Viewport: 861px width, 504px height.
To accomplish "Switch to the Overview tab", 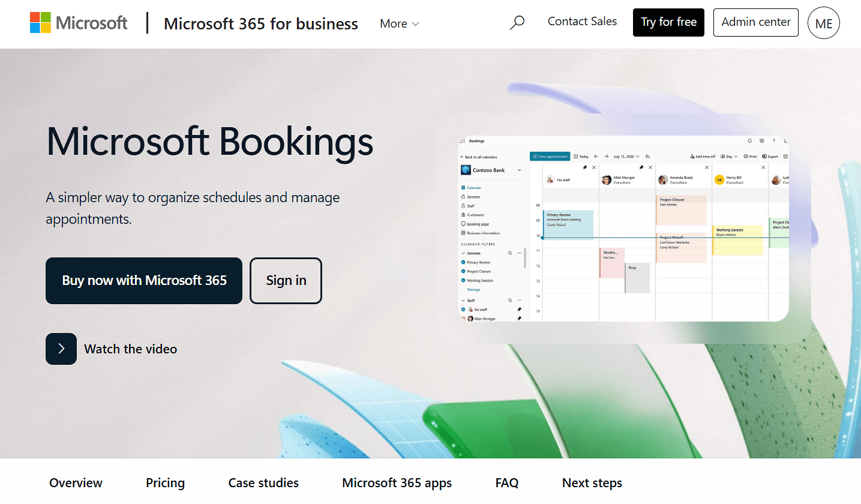I will 76,482.
